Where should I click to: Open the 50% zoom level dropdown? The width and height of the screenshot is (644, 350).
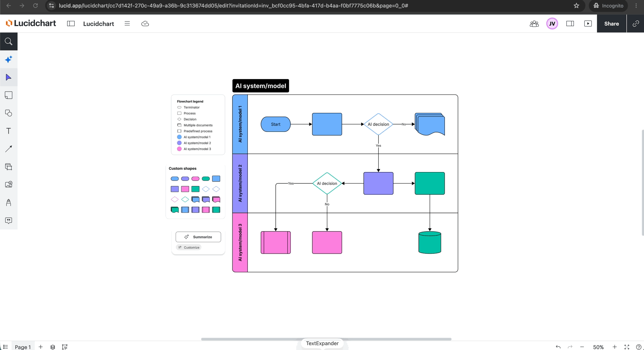[598, 347]
